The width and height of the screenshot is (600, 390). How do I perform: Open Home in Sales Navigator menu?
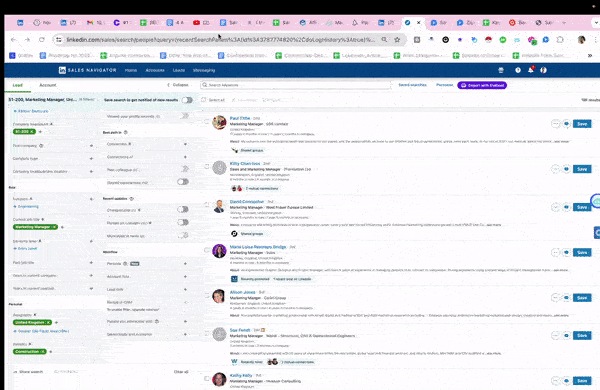tap(131, 70)
